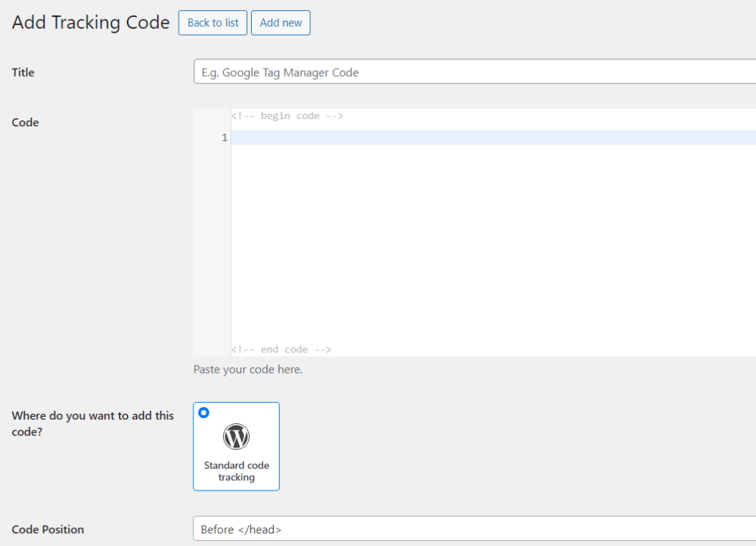Screen dimensions: 756x546
Task: Click the 'Standard code tracking' card label
Action: pyautogui.click(x=236, y=471)
